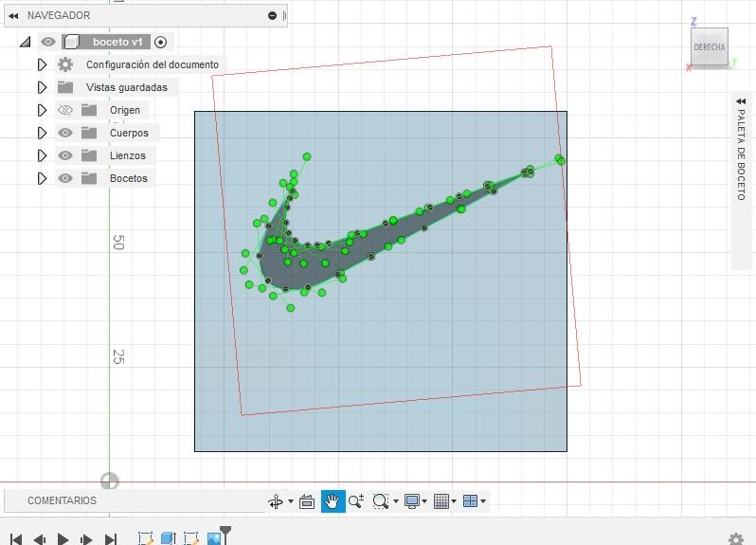Select the extrude feature in timeline
The height and width of the screenshot is (545, 756).
168,538
